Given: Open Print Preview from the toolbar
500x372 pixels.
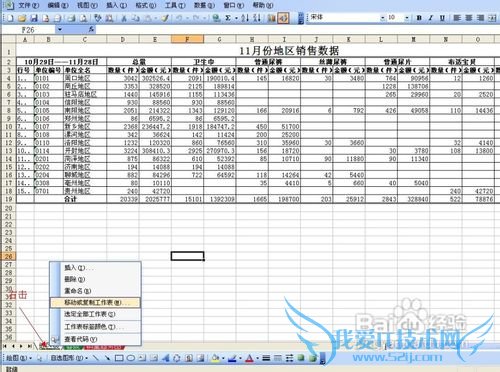Looking at the screenshot, I should tap(83, 18).
